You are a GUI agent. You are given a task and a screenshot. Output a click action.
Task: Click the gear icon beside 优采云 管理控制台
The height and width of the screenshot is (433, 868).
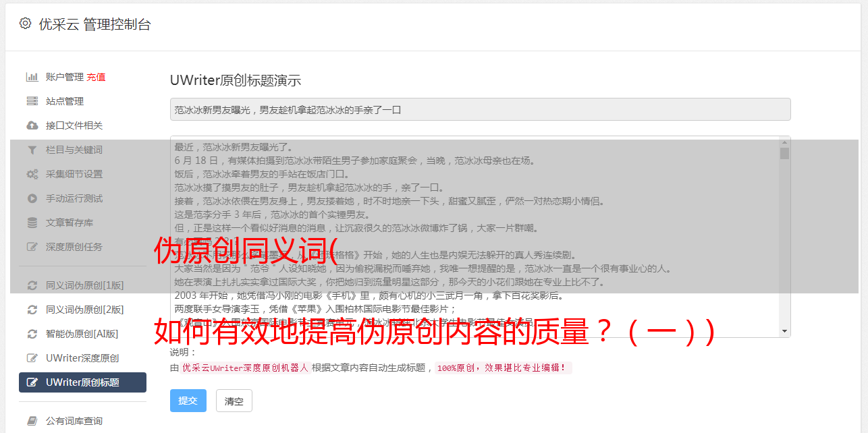(25, 24)
